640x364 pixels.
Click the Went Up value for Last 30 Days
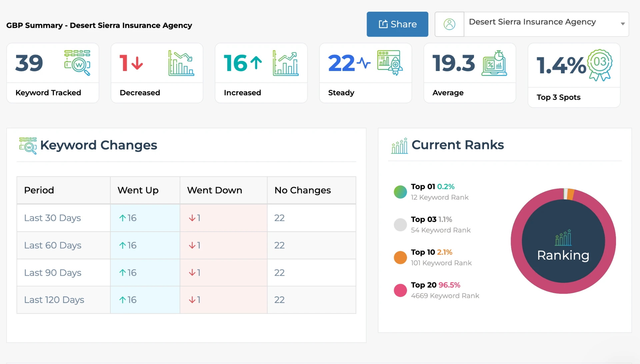tap(128, 218)
